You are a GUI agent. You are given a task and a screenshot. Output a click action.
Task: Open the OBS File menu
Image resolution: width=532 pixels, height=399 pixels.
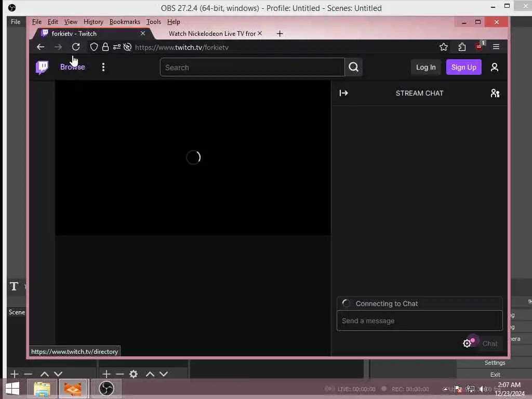click(16, 22)
